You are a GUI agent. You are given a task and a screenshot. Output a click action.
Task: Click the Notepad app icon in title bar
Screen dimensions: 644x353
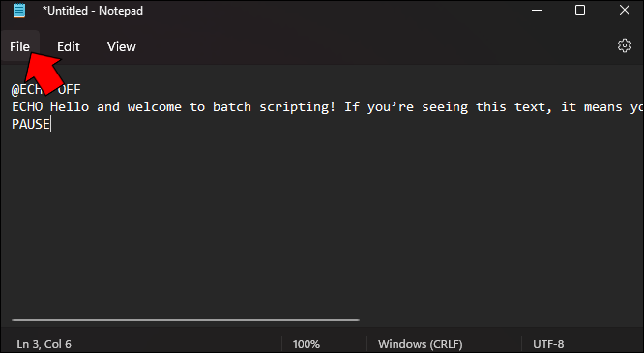19,11
